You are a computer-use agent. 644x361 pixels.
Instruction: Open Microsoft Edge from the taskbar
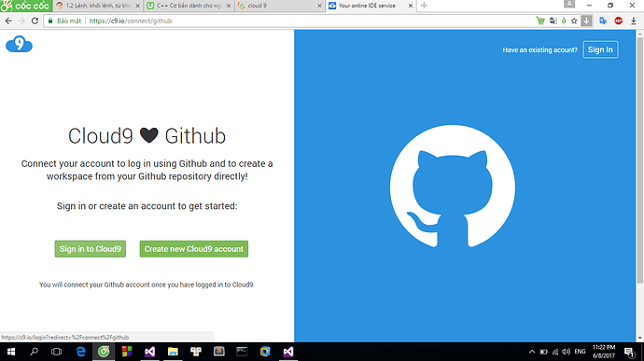click(81, 352)
